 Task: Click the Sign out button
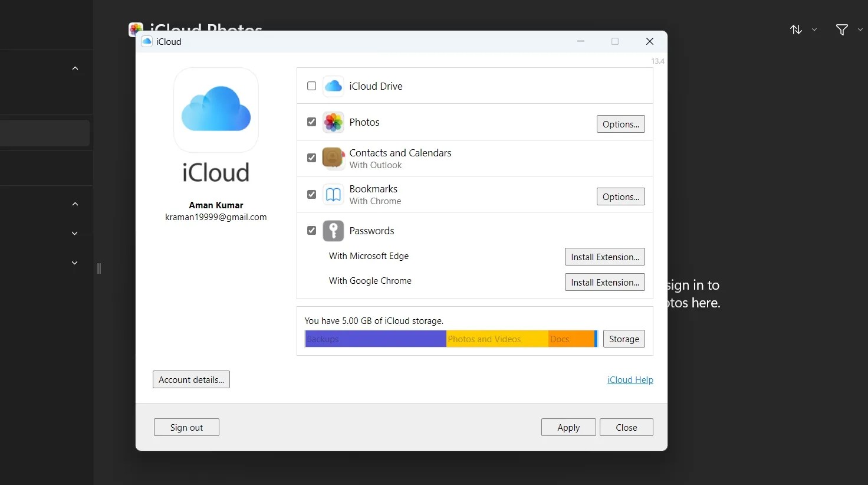186,427
